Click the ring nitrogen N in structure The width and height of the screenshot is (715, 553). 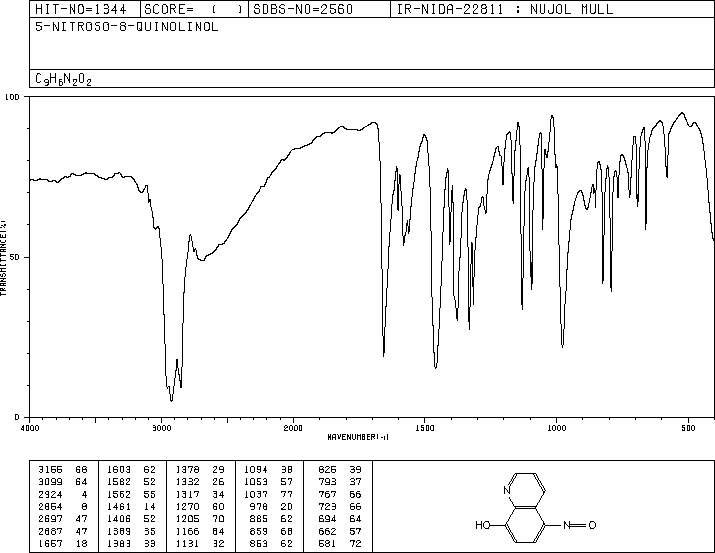coord(507,491)
